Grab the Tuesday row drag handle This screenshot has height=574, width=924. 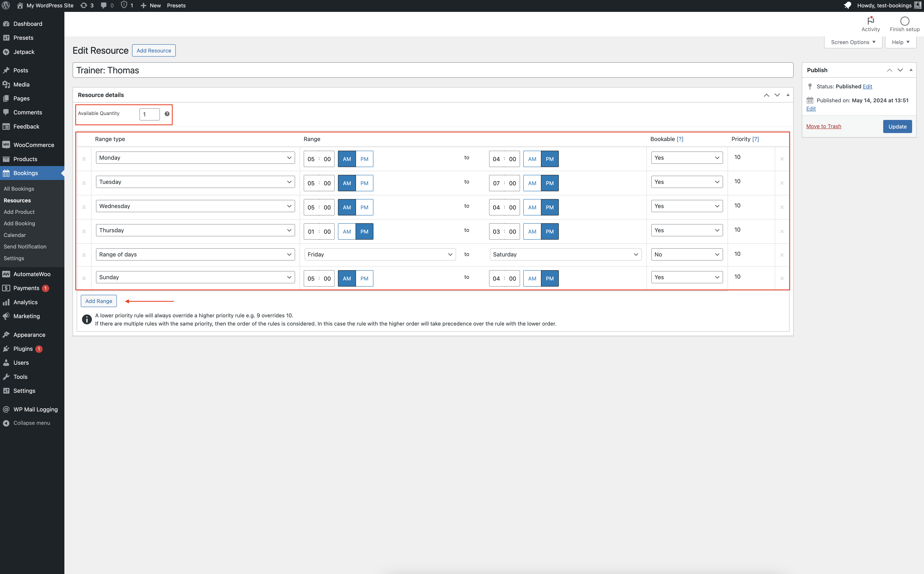(x=84, y=183)
